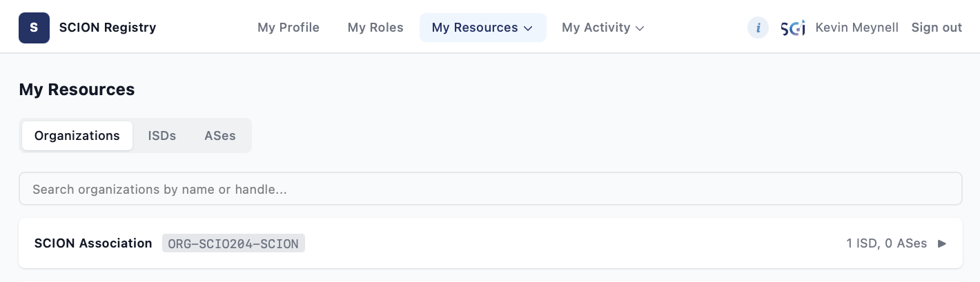The height and width of the screenshot is (282, 980).
Task: Select the Organizations tab
Action: [x=77, y=135]
